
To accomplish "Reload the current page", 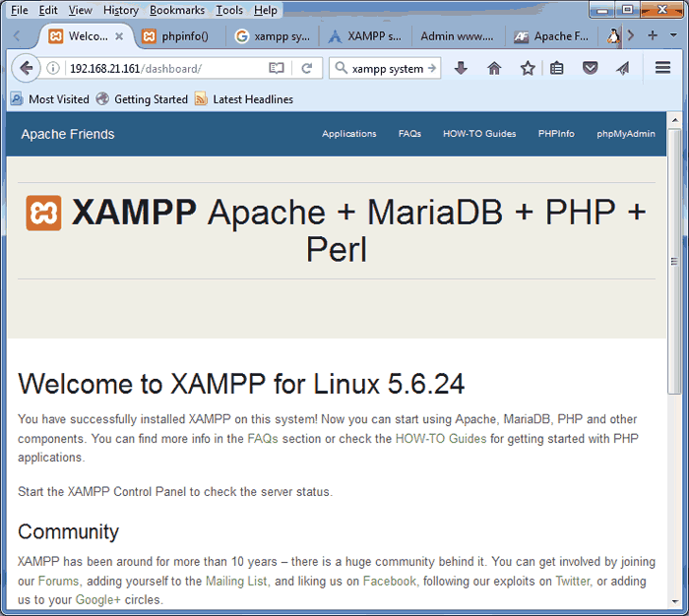I will pos(307,68).
